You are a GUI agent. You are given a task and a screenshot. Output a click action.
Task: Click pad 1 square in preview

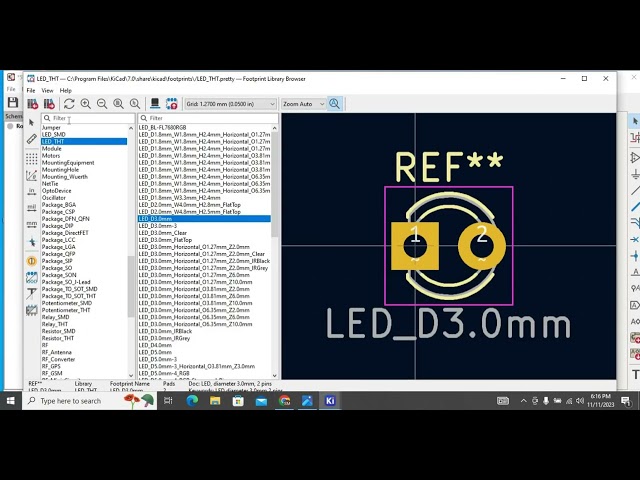coord(415,246)
